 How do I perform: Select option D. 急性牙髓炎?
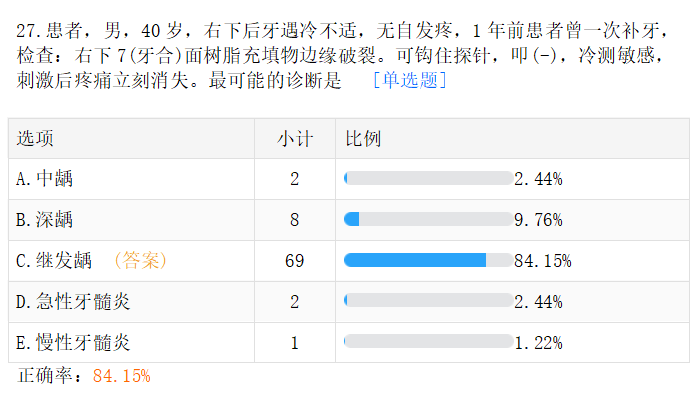tap(73, 302)
